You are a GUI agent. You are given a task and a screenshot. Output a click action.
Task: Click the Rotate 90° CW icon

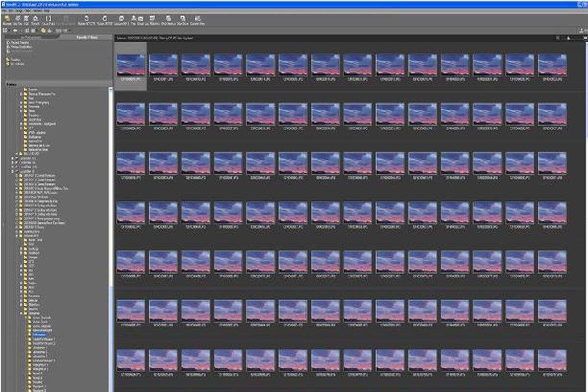point(105,20)
